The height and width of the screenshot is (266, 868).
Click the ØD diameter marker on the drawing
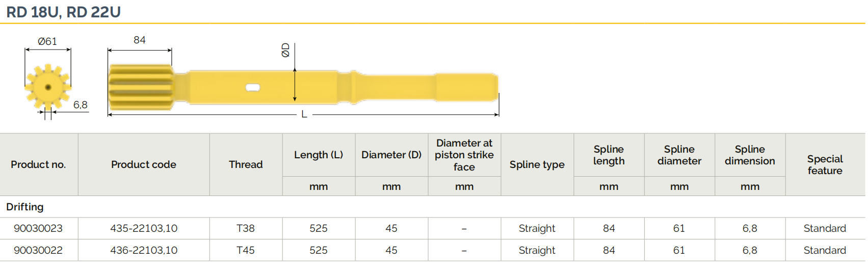coord(285,50)
